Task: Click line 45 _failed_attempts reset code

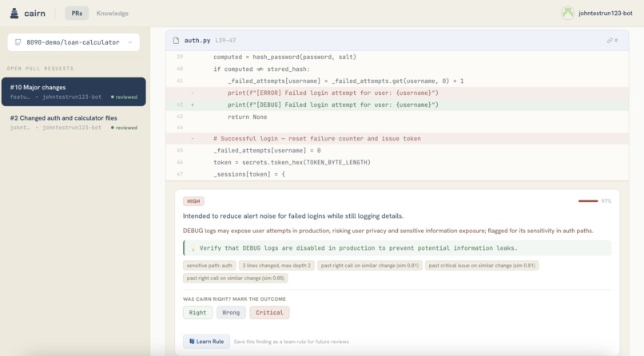Action: pyautogui.click(x=267, y=150)
